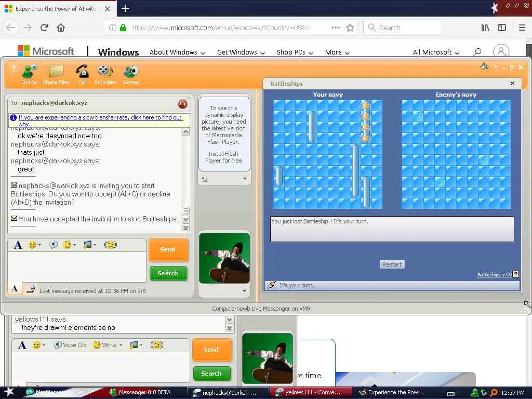Click Install Flash Player for free
Screen dimensions: 532x399
click(223, 157)
